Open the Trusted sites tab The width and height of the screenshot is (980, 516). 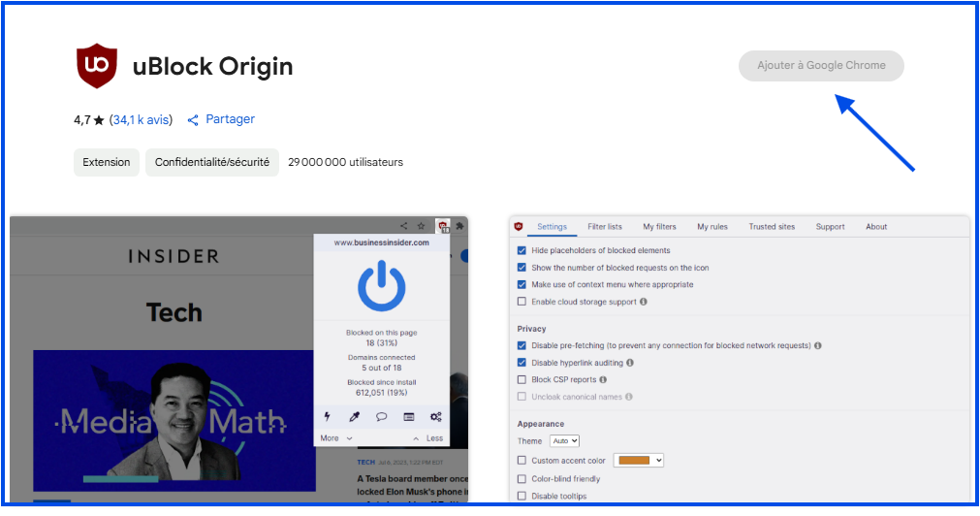[771, 227]
